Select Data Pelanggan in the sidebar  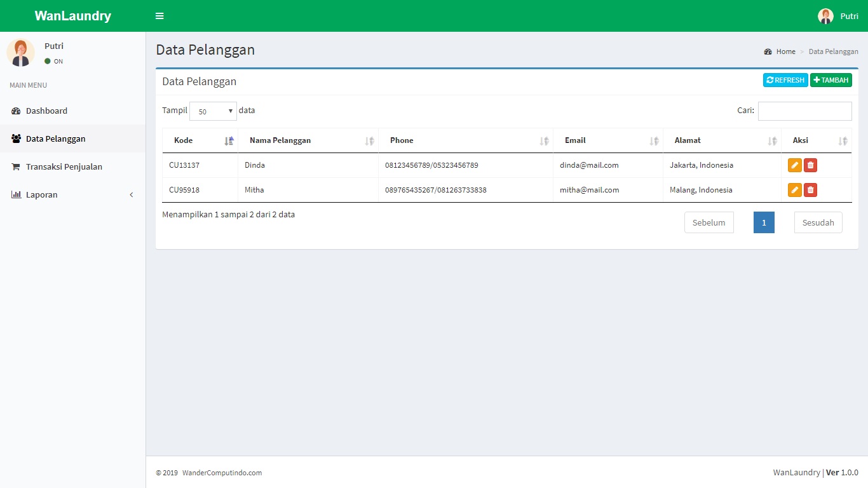[72, 139]
